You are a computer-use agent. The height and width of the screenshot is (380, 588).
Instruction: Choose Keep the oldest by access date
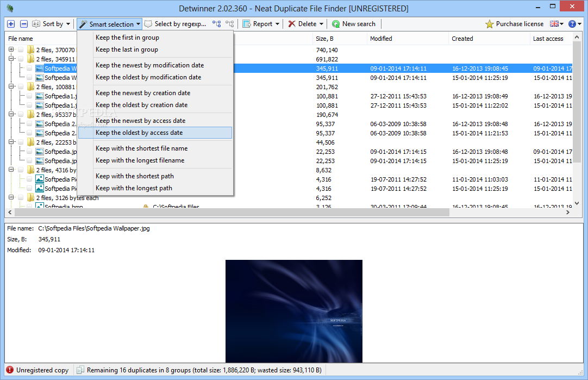pyautogui.click(x=155, y=133)
